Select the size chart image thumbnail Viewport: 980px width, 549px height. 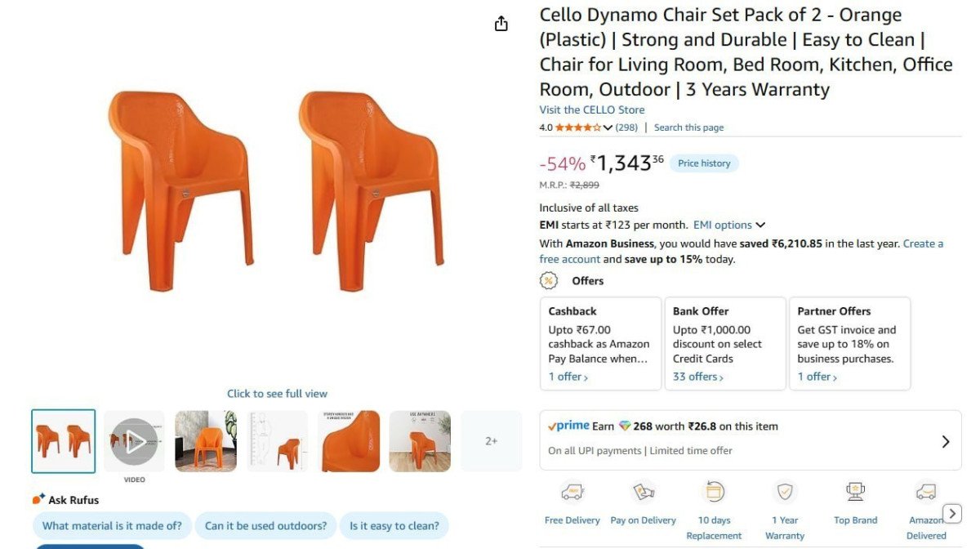coord(277,440)
